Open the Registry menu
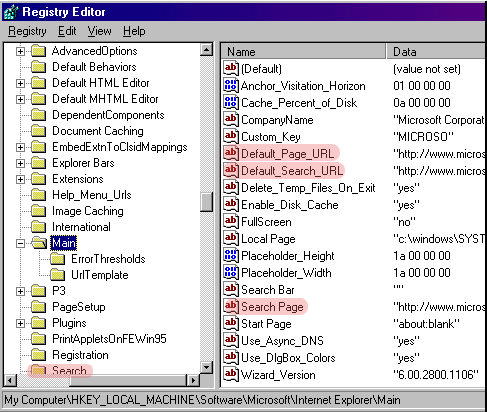The width and height of the screenshot is (487, 412). coord(27,31)
